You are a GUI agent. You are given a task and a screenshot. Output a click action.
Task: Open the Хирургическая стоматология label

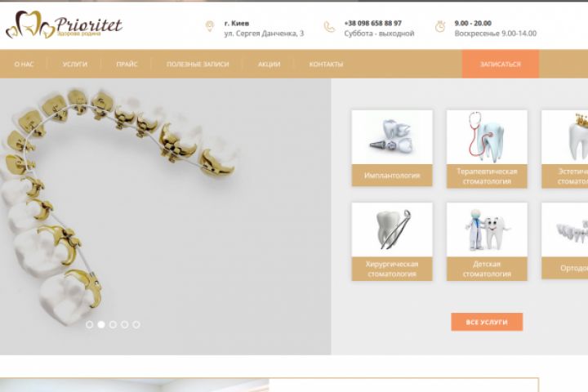click(392, 269)
